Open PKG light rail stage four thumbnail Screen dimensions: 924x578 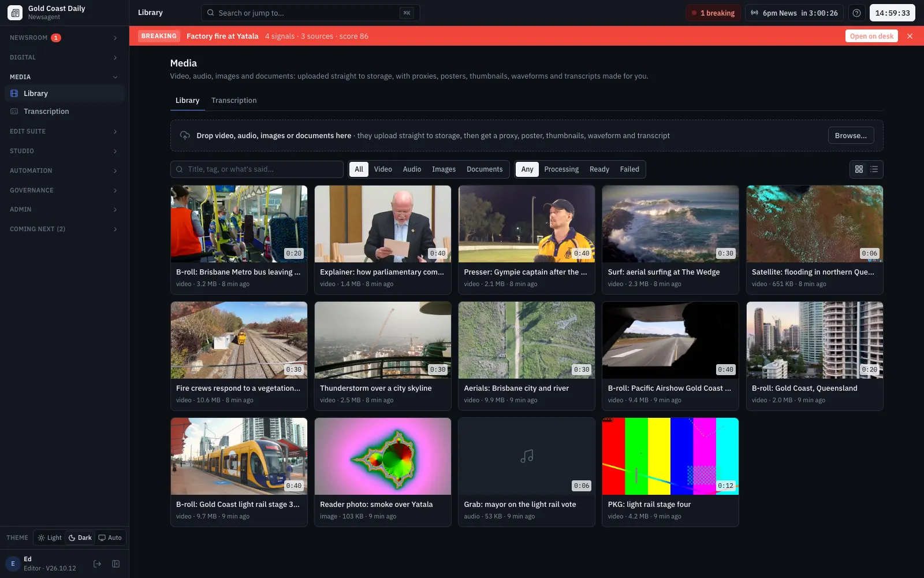coord(670,457)
